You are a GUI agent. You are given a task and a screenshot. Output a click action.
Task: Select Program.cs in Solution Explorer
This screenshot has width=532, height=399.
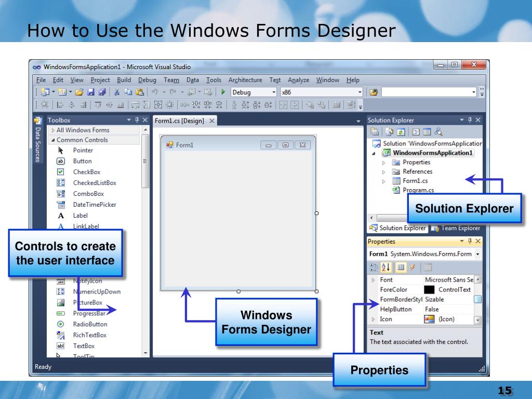[418, 190]
